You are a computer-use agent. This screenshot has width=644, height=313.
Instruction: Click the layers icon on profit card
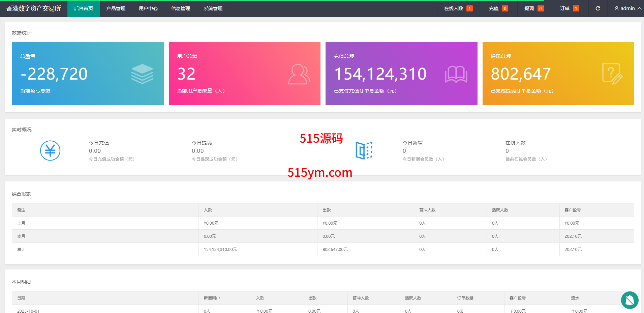click(x=142, y=74)
